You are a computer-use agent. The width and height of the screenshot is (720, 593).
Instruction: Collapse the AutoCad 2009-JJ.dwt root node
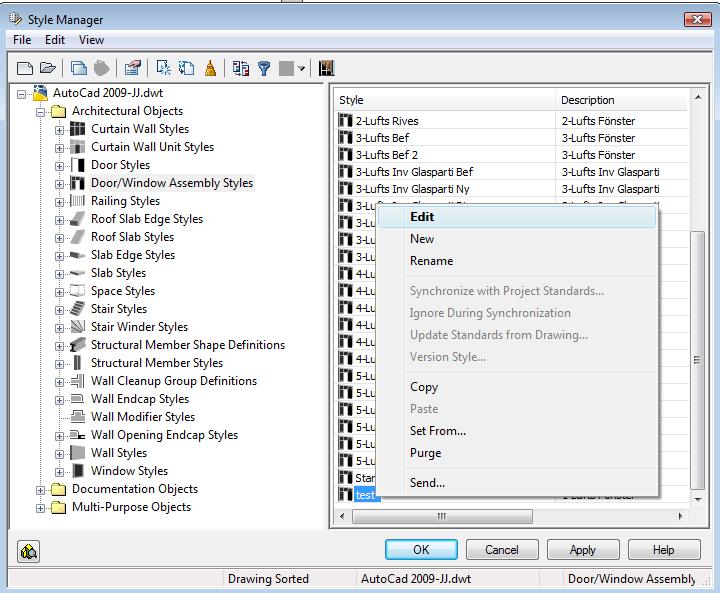(21, 94)
